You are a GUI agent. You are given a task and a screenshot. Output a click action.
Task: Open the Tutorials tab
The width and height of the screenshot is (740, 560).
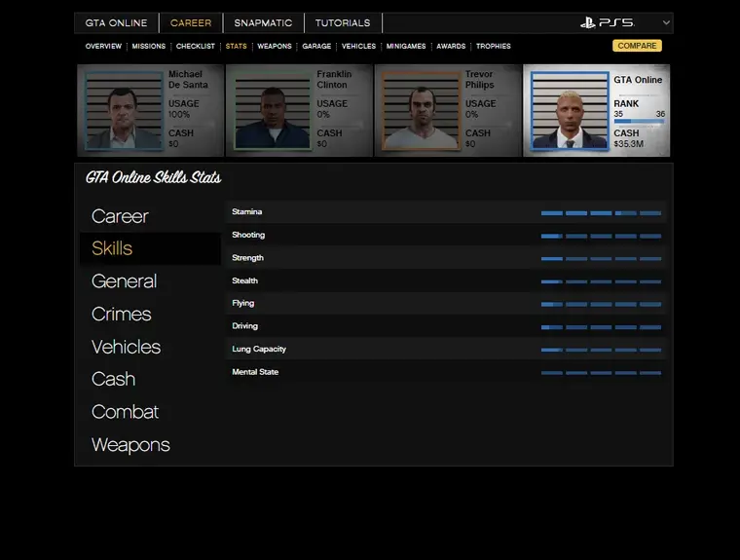coord(343,23)
